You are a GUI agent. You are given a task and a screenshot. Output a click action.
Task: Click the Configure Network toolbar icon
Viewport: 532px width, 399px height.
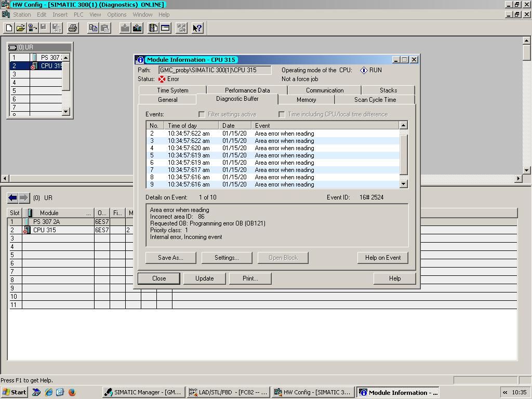coord(181,28)
